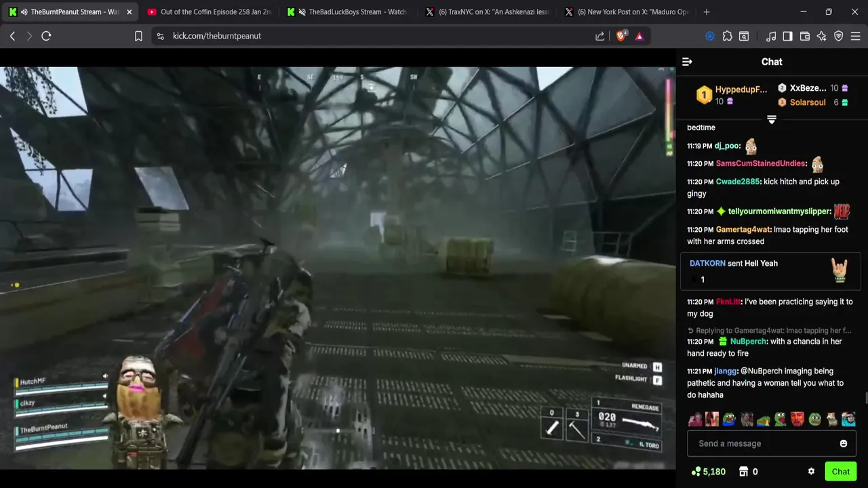
Task: Open the Leo AI sparkle icon
Action: coord(822,36)
